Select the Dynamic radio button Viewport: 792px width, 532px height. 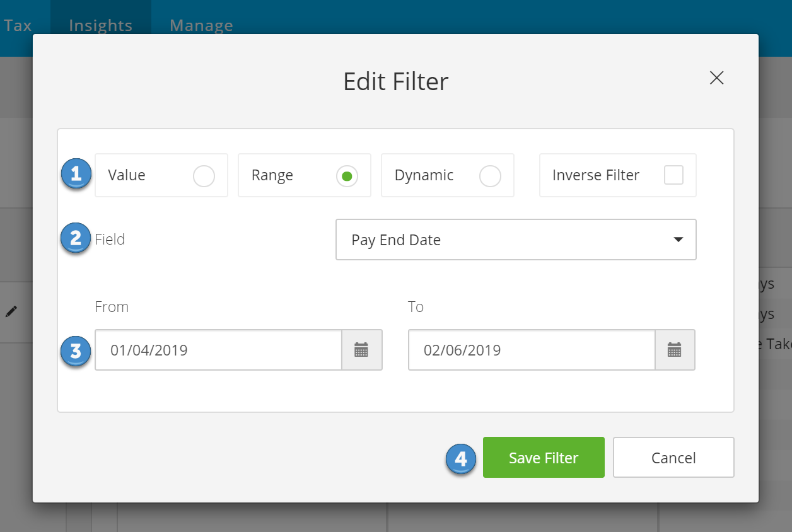pos(490,176)
